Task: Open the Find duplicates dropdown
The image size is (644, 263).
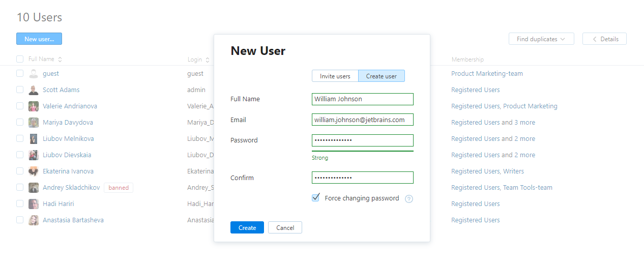Action: 541,39
